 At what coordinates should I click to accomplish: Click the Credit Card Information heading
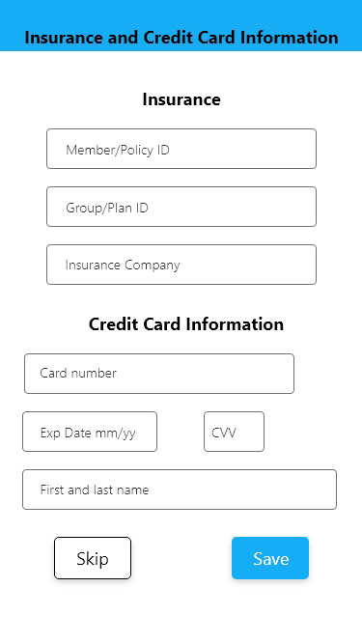[x=186, y=324]
